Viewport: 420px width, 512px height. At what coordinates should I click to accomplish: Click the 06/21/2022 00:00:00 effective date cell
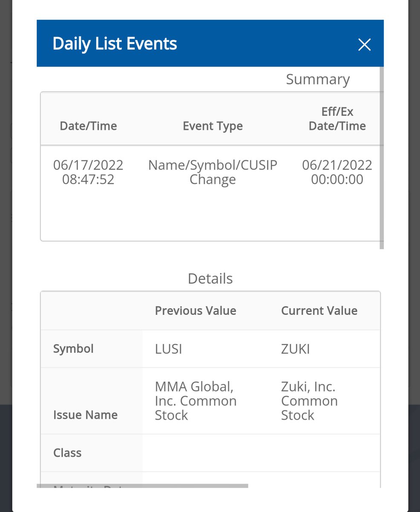pyautogui.click(x=337, y=172)
